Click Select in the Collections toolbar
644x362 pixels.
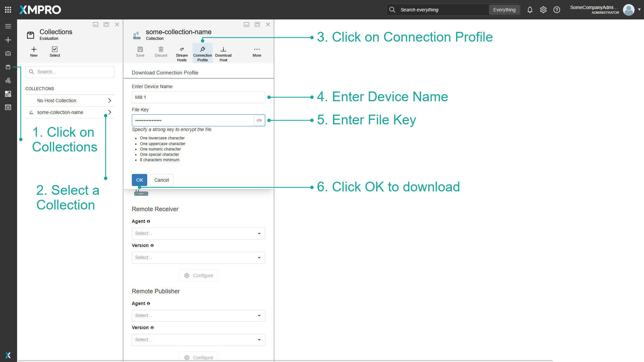point(55,52)
